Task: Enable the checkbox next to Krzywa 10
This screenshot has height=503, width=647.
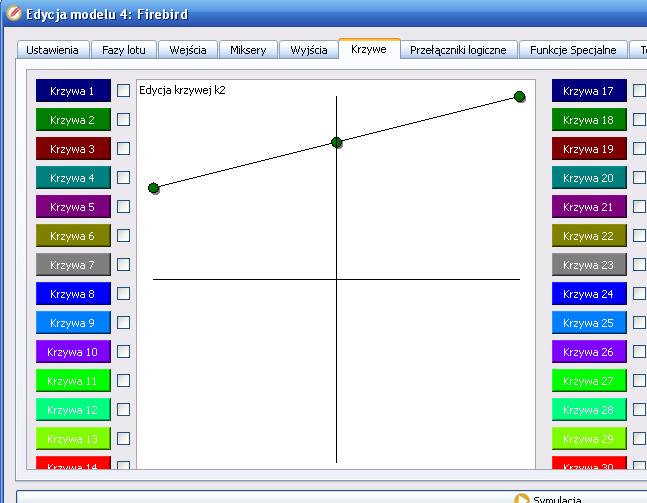Action: coord(123,352)
